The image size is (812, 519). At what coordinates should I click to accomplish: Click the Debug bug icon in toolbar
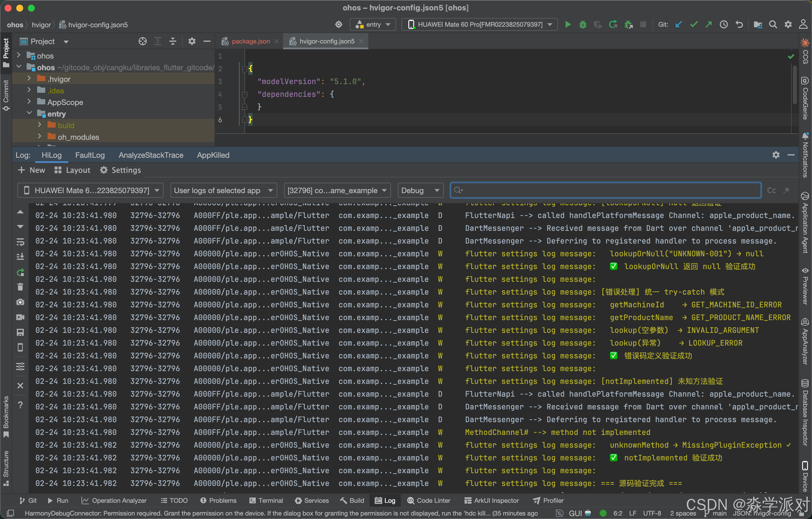click(x=583, y=24)
